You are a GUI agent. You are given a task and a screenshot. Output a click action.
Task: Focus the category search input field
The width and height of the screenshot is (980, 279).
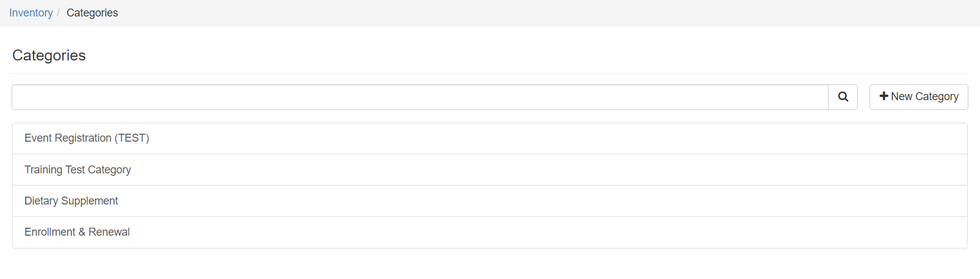[x=420, y=97]
